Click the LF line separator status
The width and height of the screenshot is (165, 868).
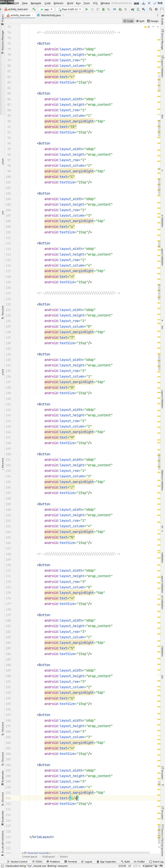[130, 866]
